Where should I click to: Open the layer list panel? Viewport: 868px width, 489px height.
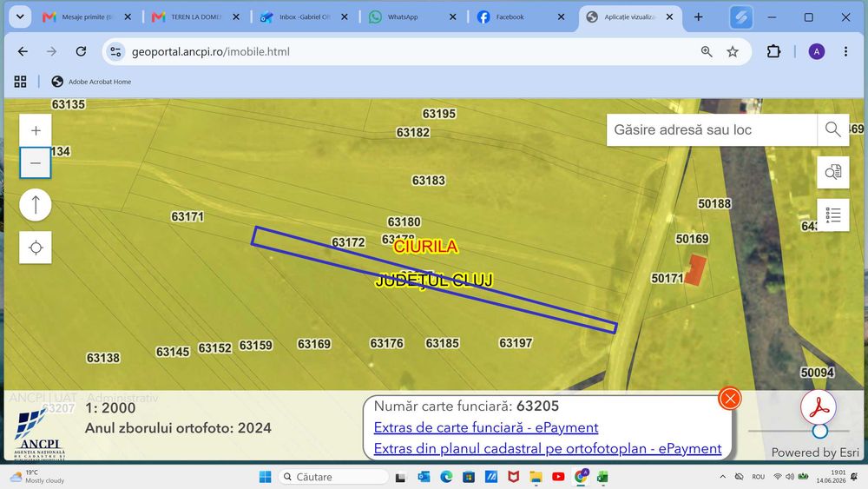pyautogui.click(x=833, y=215)
